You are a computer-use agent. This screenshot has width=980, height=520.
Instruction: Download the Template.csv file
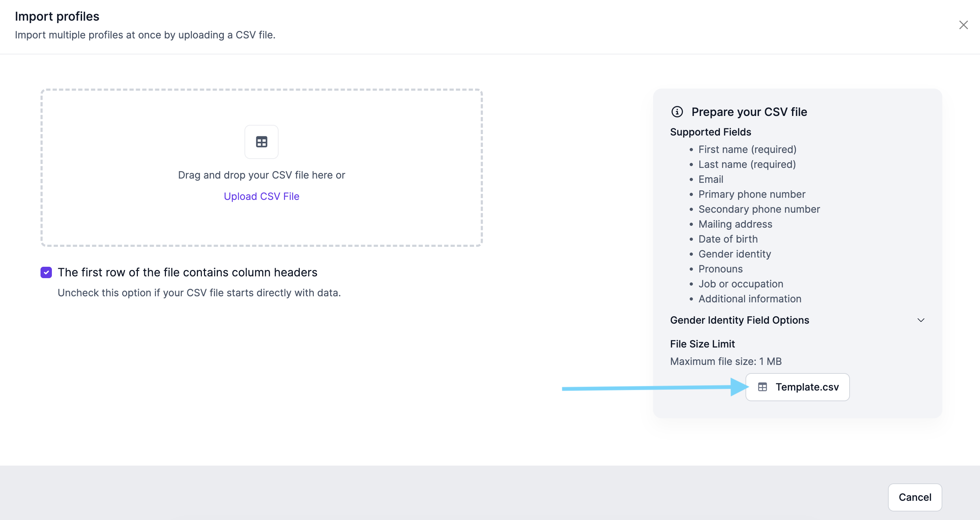click(797, 387)
